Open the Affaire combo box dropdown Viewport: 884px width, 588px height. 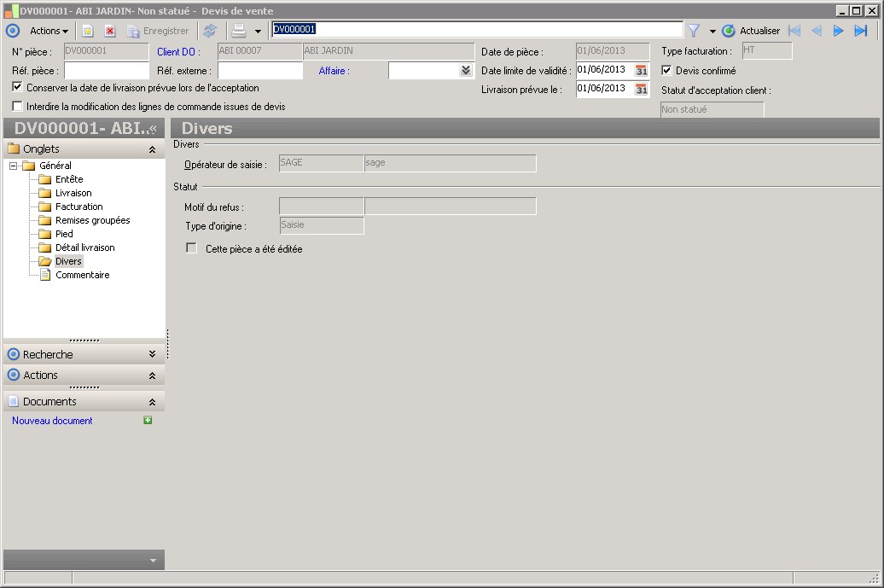(x=466, y=71)
